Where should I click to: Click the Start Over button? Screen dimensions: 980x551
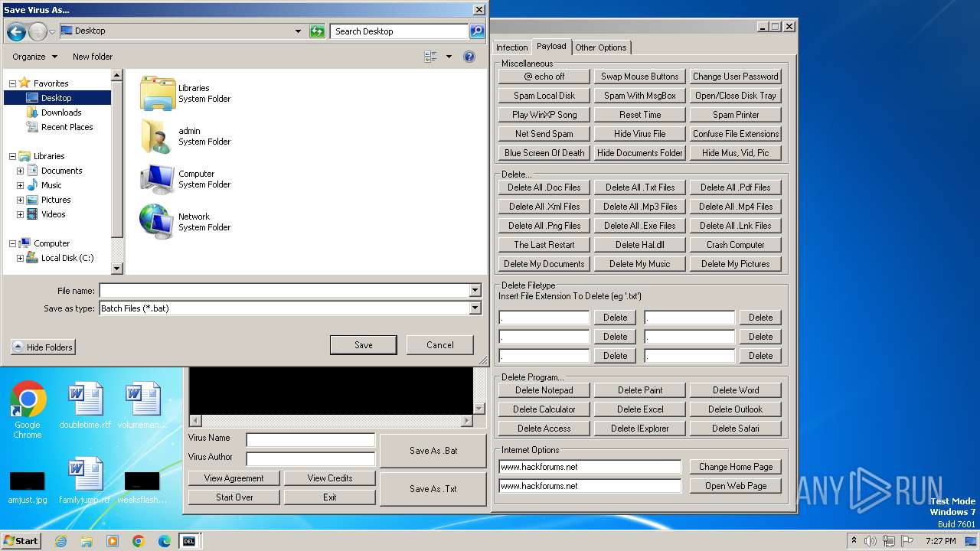234,497
